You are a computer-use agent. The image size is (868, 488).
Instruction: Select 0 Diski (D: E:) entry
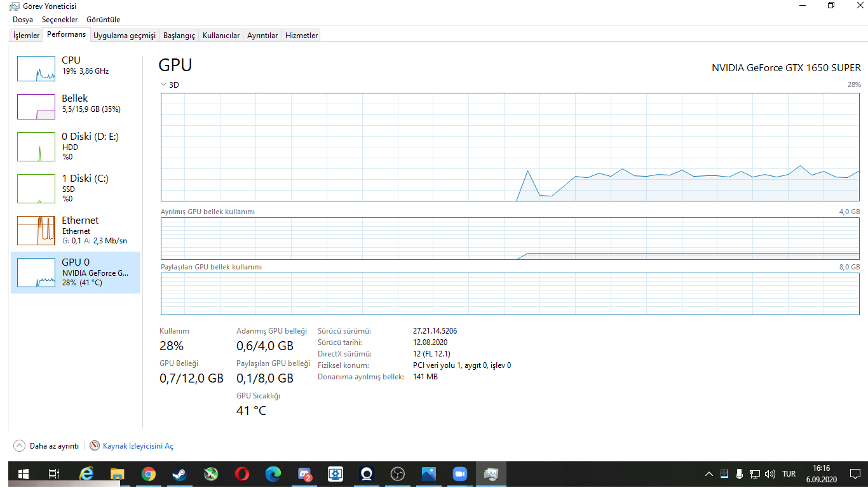[x=76, y=146]
